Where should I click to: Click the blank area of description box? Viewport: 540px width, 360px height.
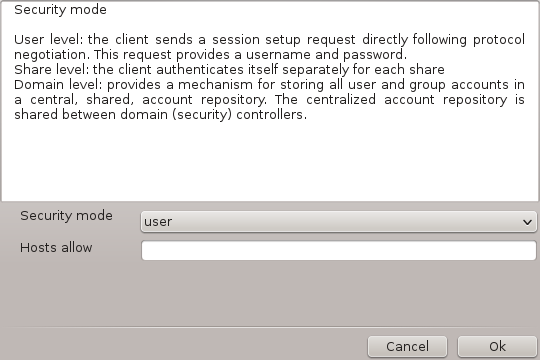point(270,160)
